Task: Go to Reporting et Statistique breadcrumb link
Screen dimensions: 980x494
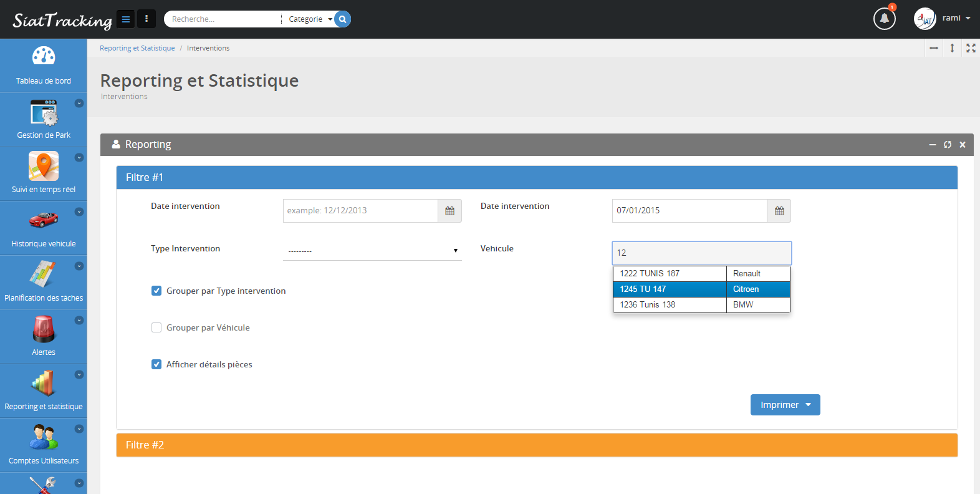Action: pos(137,48)
